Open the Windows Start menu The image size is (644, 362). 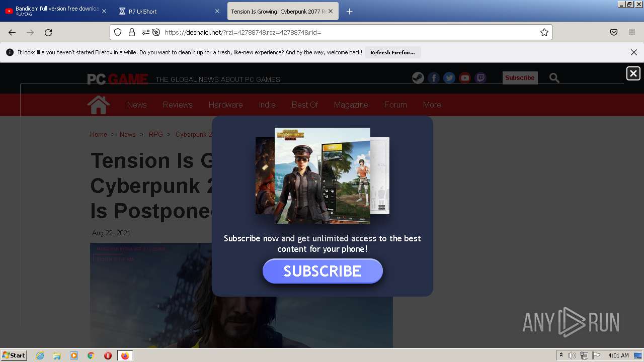(x=14, y=355)
